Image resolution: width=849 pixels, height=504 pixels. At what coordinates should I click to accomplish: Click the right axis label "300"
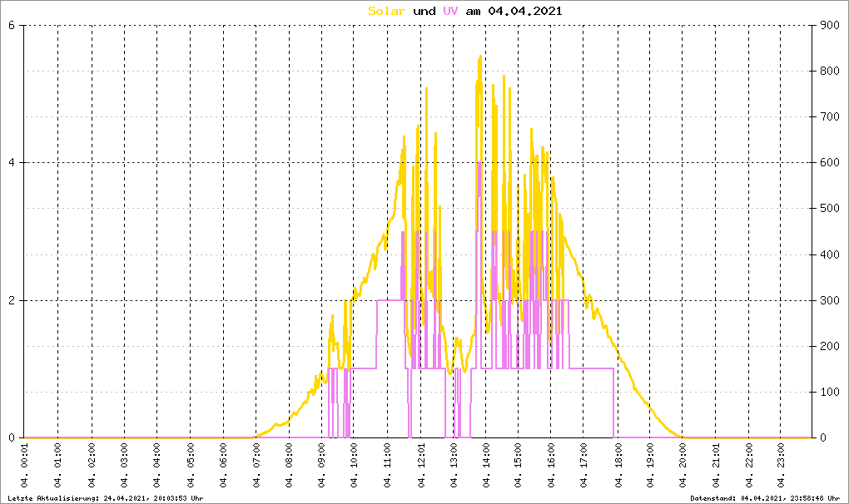(x=829, y=301)
